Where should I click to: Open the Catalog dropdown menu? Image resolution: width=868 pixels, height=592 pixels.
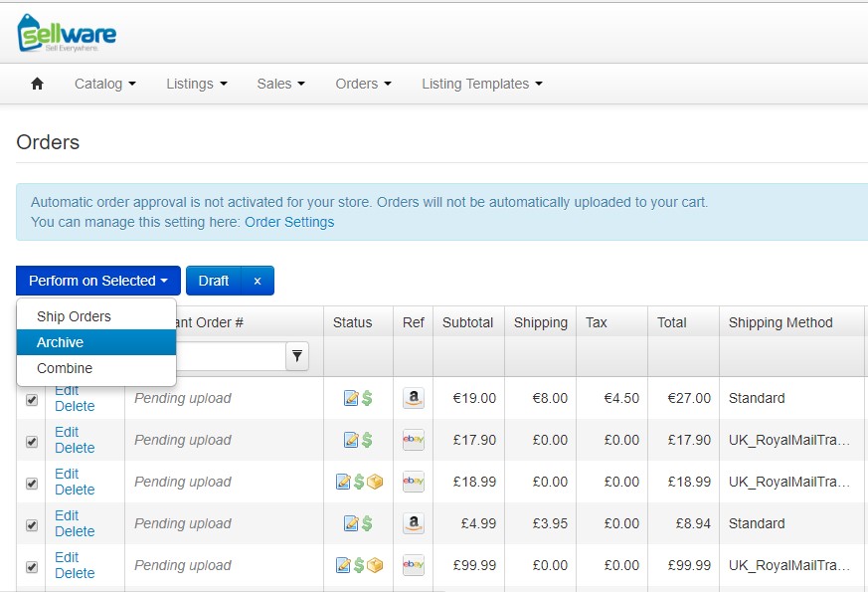pos(105,84)
